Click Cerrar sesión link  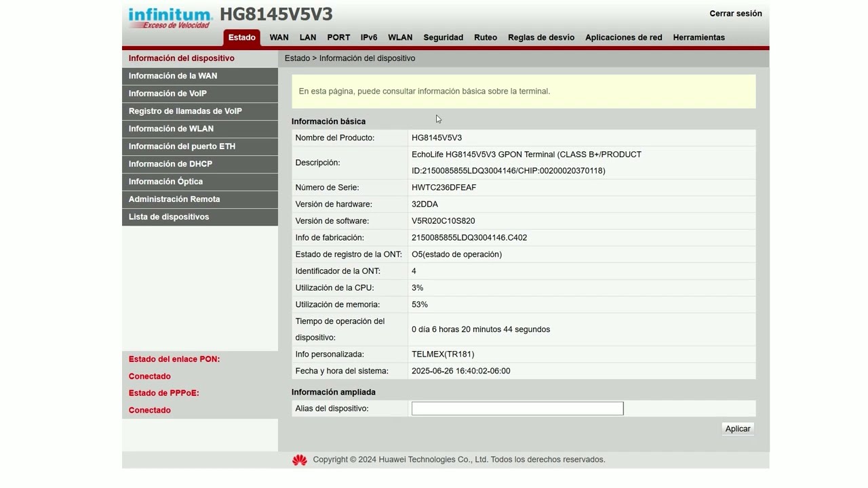coord(736,14)
